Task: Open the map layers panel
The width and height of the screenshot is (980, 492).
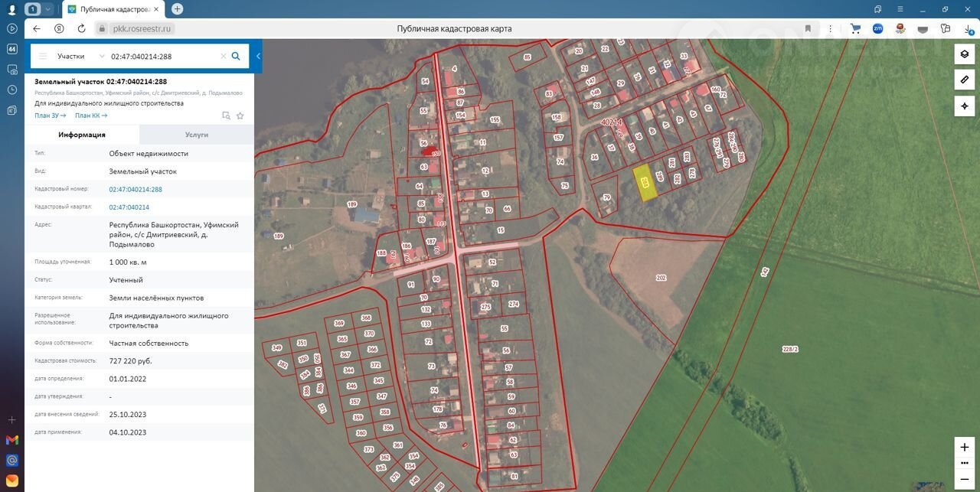Action: [964, 54]
